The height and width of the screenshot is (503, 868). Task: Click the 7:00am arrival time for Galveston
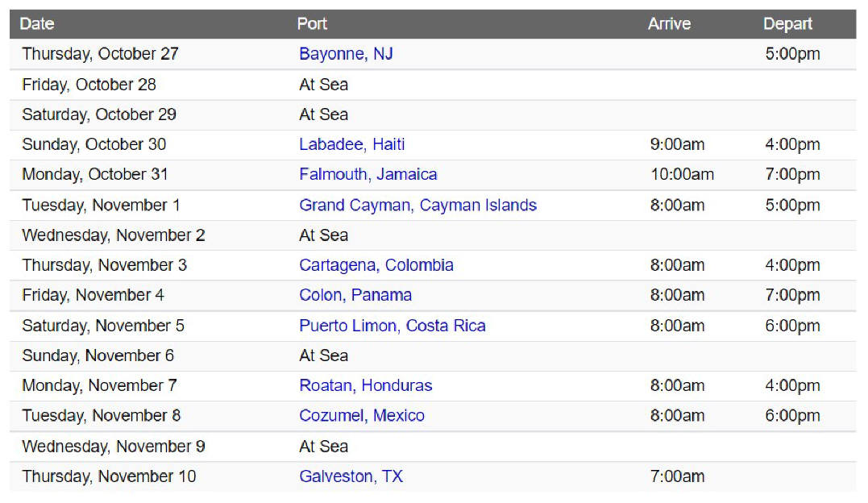678,476
